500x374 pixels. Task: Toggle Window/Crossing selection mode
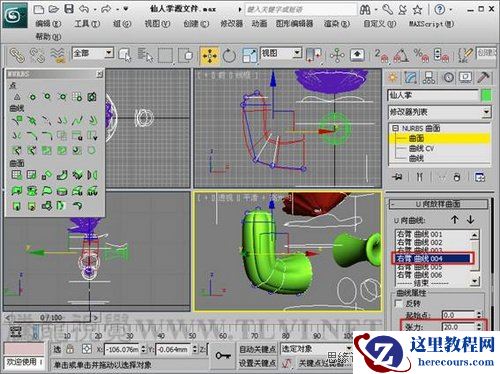pyautogui.click(x=186, y=55)
